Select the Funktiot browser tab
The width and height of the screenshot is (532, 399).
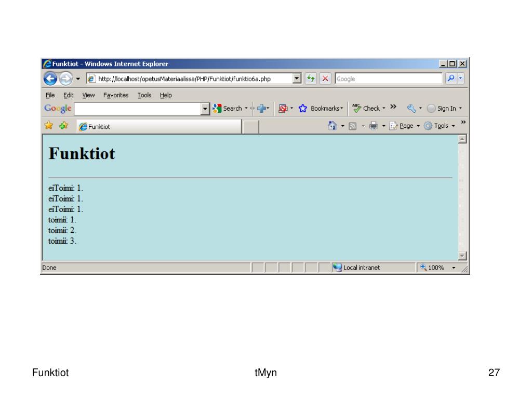click(x=159, y=127)
